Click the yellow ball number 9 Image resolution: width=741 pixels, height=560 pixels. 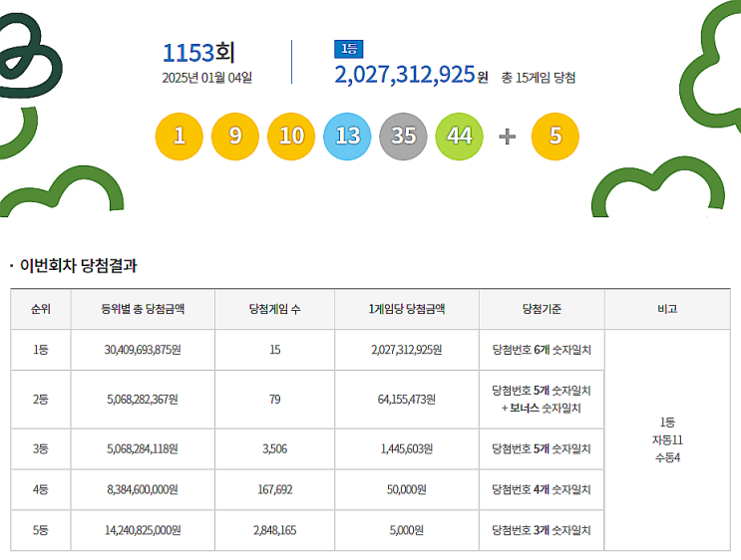pos(235,137)
